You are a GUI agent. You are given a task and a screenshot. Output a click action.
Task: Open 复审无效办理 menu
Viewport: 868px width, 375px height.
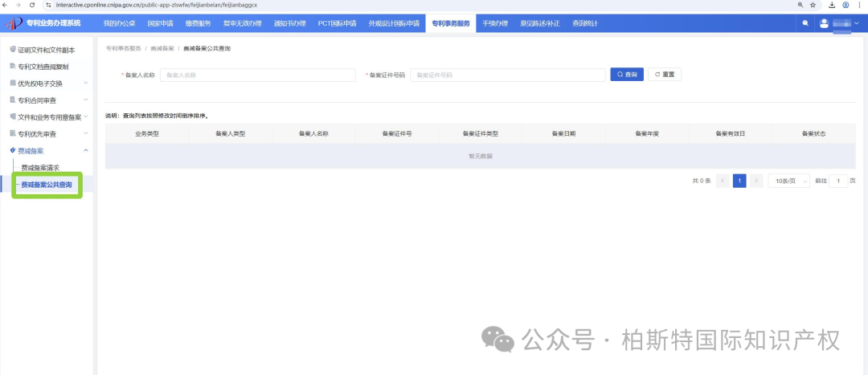click(x=243, y=24)
